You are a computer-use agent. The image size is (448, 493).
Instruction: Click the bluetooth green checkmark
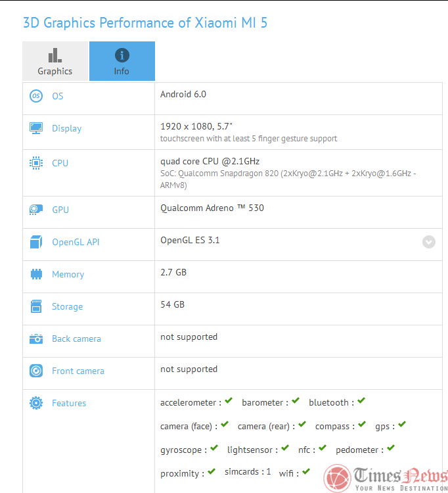point(361,401)
